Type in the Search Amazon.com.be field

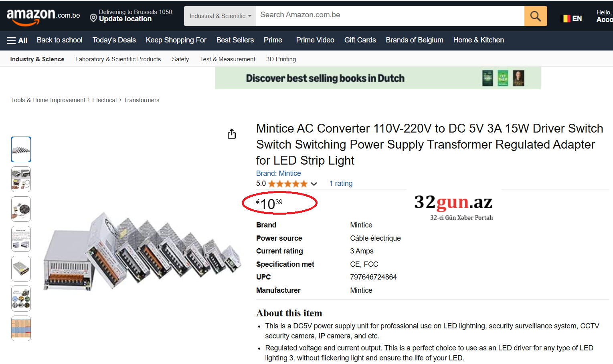[x=389, y=15]
